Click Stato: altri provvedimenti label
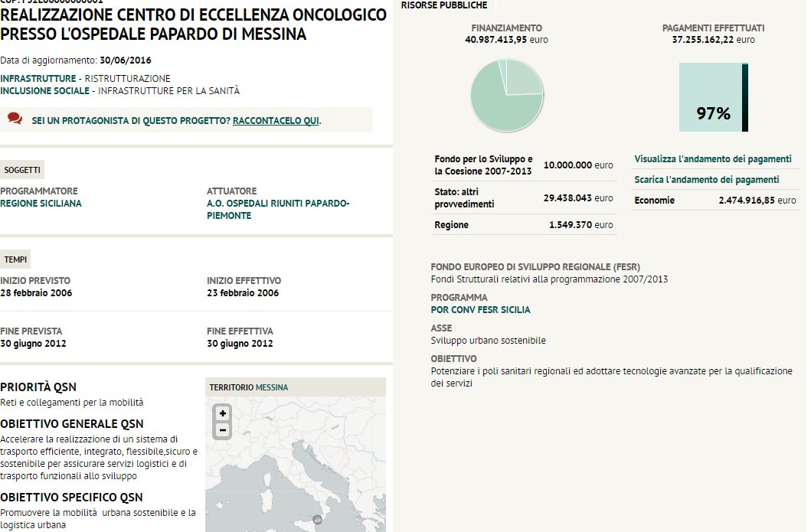Image resolution: width=811 pixels, height=532 pixels. [x=464, y=198]
